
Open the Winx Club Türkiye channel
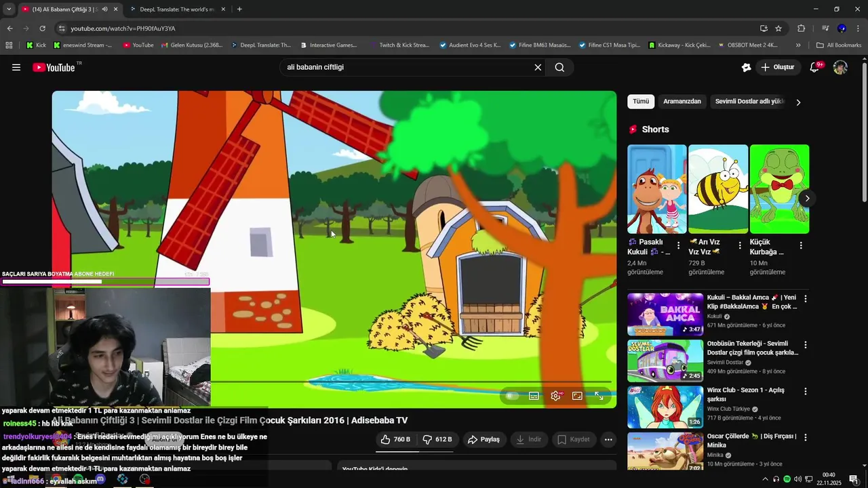point(728,409)
